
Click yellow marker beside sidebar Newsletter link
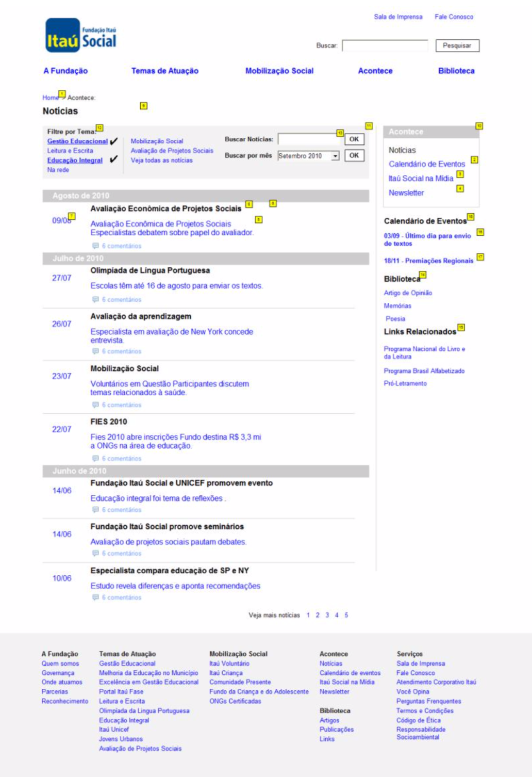pyautogui.click(x=460, y=189)
